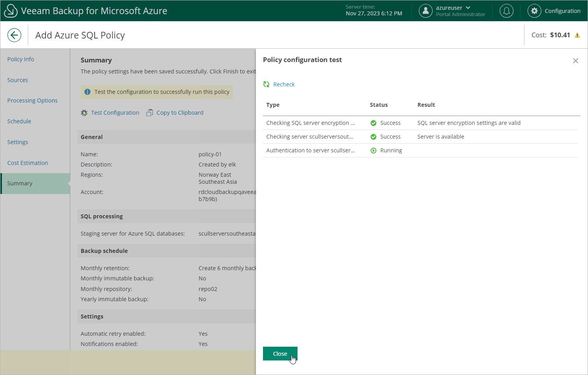Click the azureuser avatar icon
The width and height of the screenshot is (588, 375).
pos(425,11)
